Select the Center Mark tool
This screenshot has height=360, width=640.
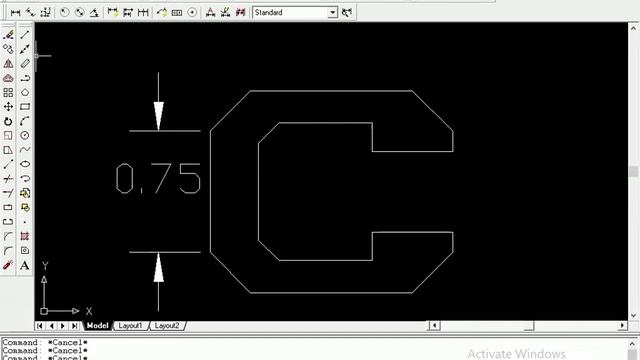point(192,13)
